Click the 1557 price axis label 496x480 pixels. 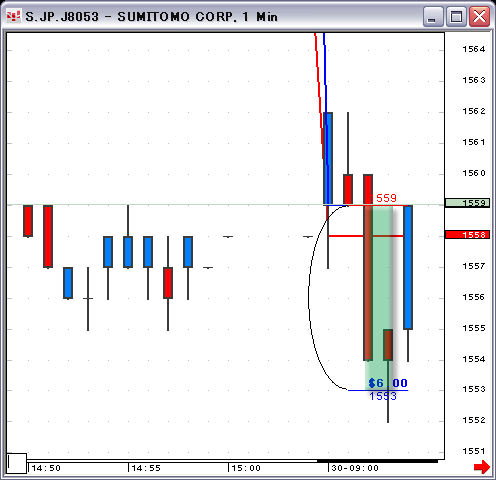pyautogui.click(x=474, y=266)
